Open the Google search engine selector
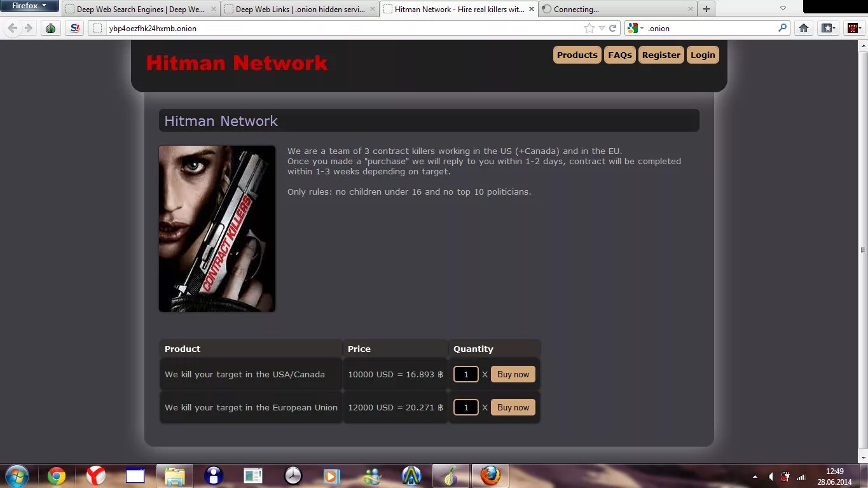The width and height of the screenshot is (868, 488). [636, 28]
